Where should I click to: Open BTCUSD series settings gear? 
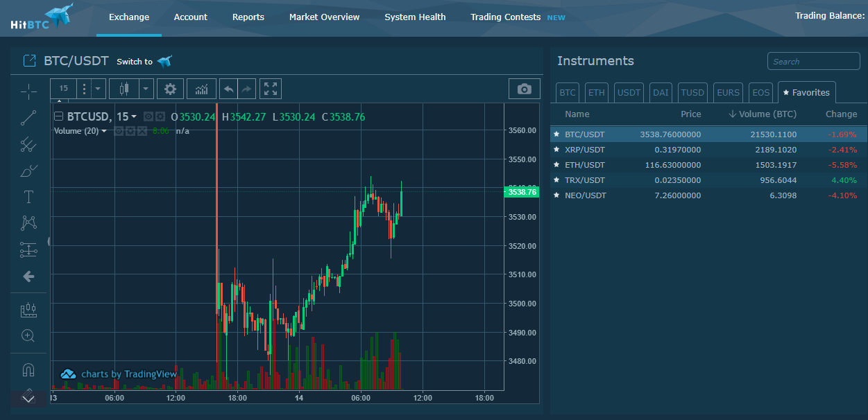[160, 116]
